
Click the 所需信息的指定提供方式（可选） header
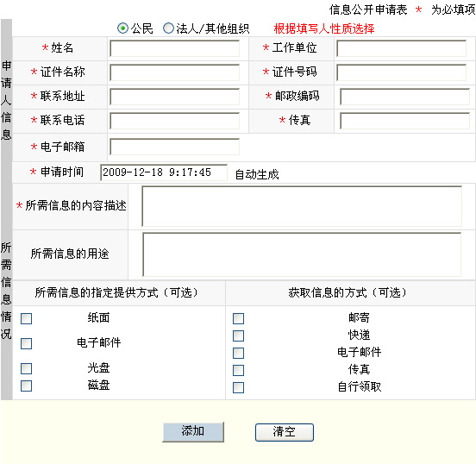tap(116, 292)
